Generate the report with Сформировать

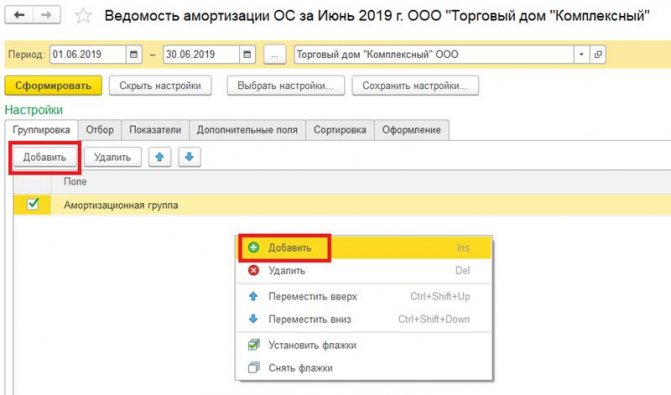(53, 86)
